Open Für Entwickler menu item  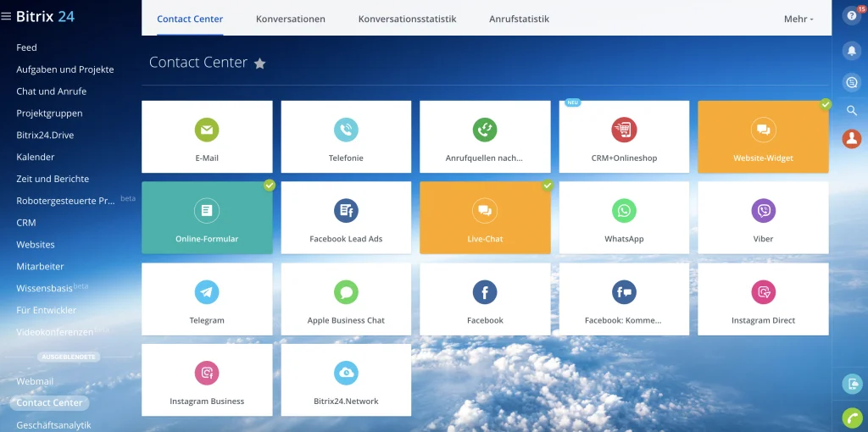[x=47, y=310]
